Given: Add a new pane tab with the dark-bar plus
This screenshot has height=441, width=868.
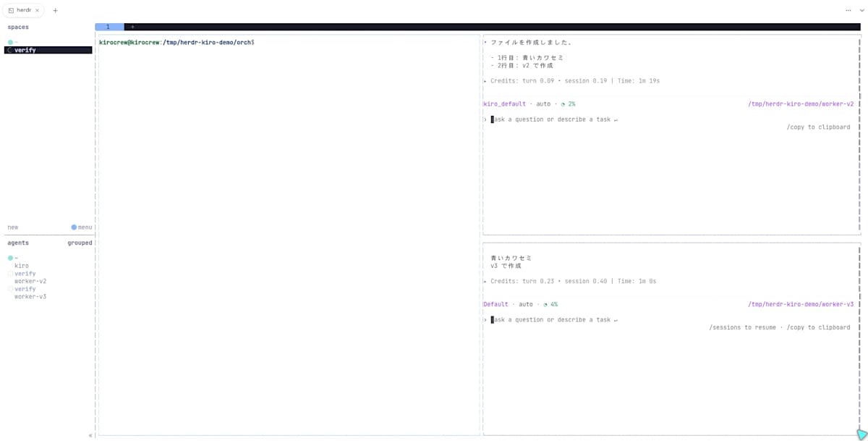Looking at the screenshot, I should tap(132, 27).
